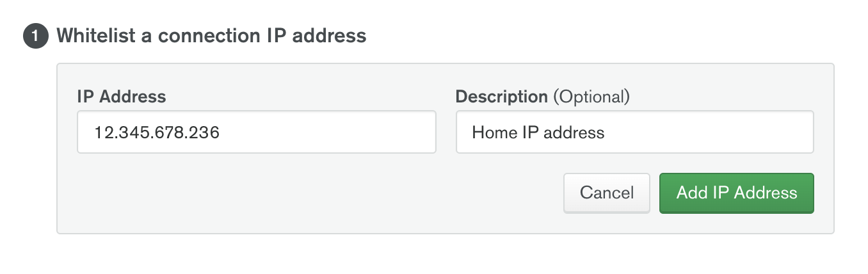Image resolution: width=868 pixels, height=274 pixels.
Task: Click the Whitelist a connection IP address heading
Action: click(x=211, y=35)
